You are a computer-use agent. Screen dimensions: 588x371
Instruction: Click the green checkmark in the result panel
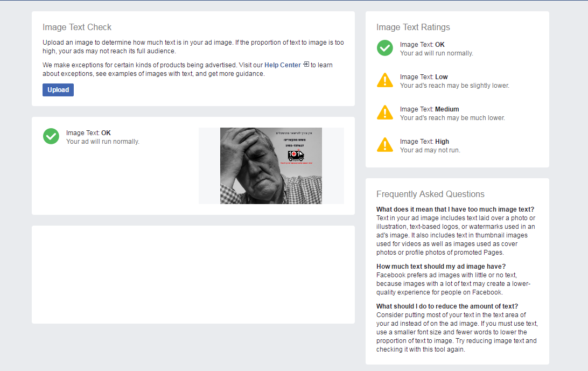[x=51, y=136]
